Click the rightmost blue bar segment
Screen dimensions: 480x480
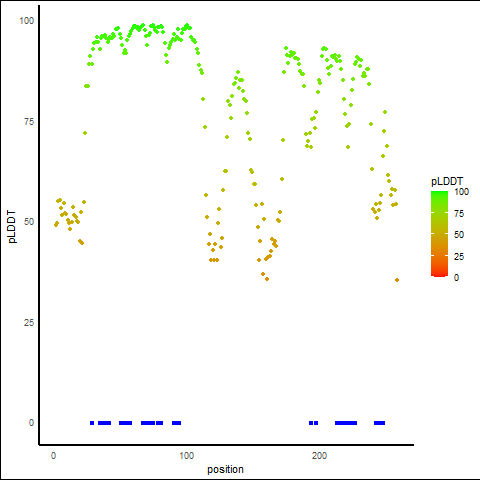click(379, 423)
